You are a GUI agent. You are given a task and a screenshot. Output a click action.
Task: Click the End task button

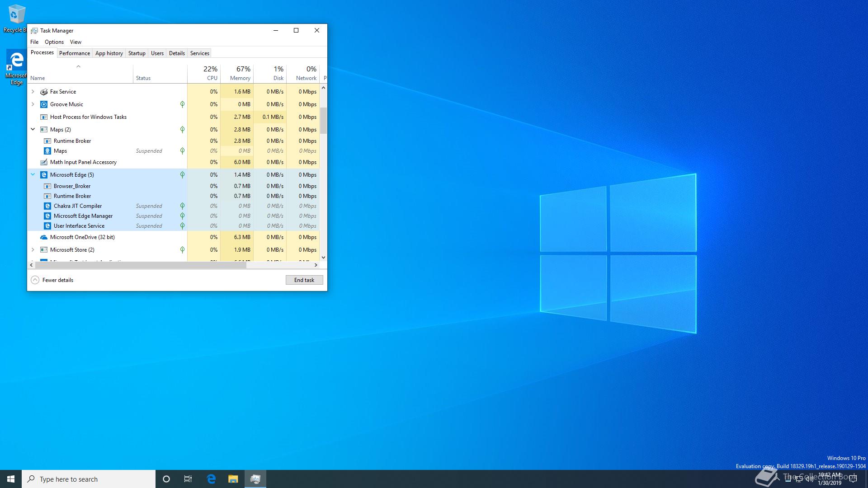point(304,280)
